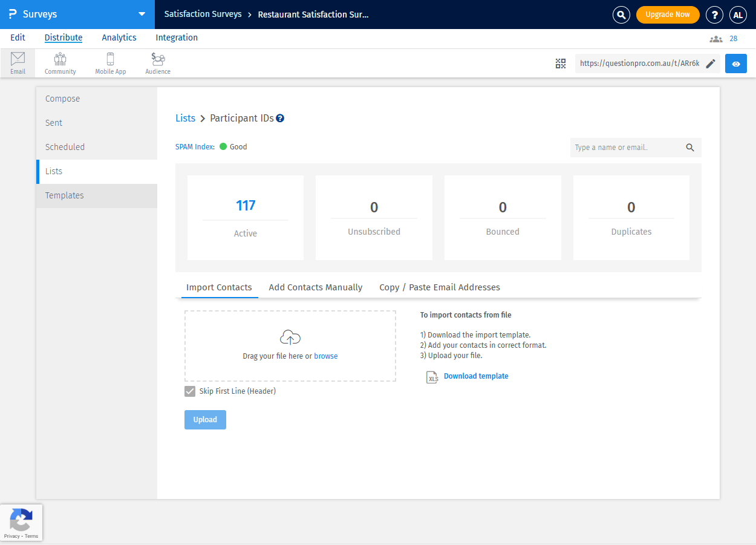
Task: Select Templates in the left sidebar
Action: 65,195
